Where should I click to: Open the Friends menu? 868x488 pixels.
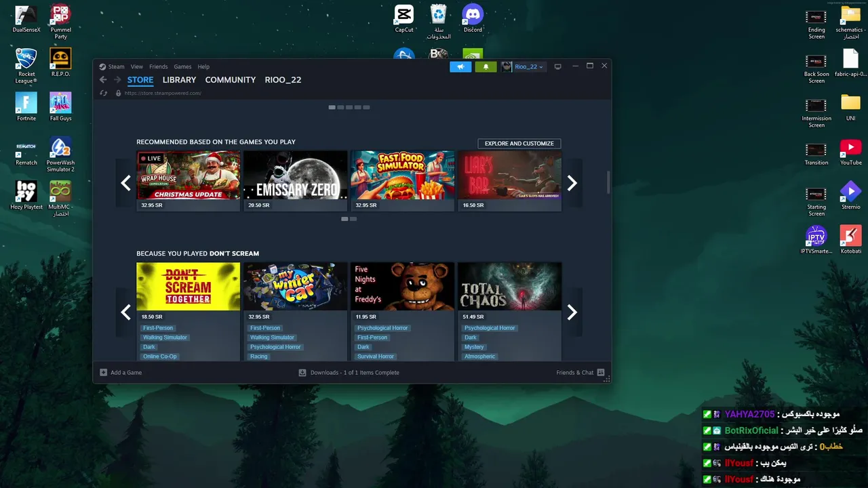(x=158, y=66)
